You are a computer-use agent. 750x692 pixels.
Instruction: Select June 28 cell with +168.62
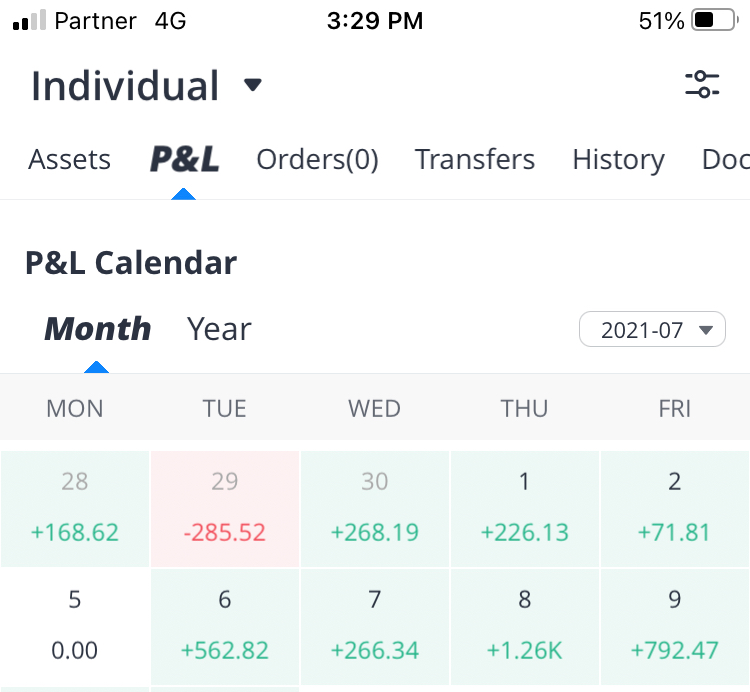[75, 509]
